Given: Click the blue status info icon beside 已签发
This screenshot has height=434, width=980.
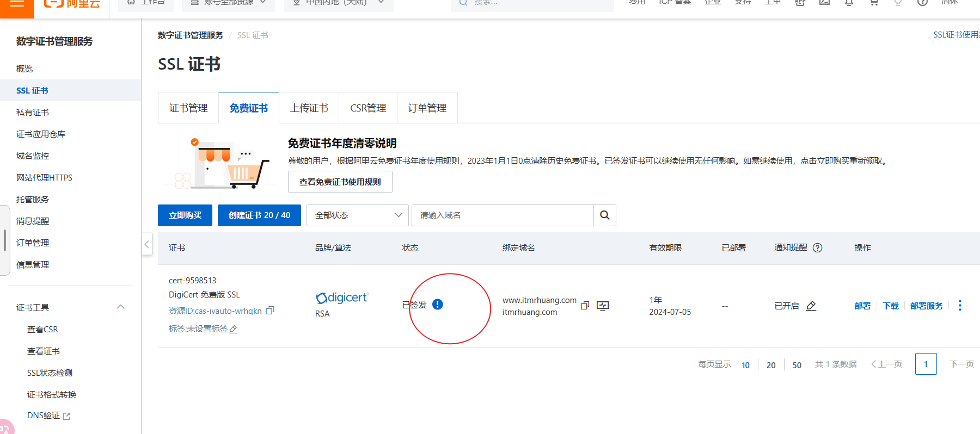Looking at the screenshot, I should tap(438, 305).
